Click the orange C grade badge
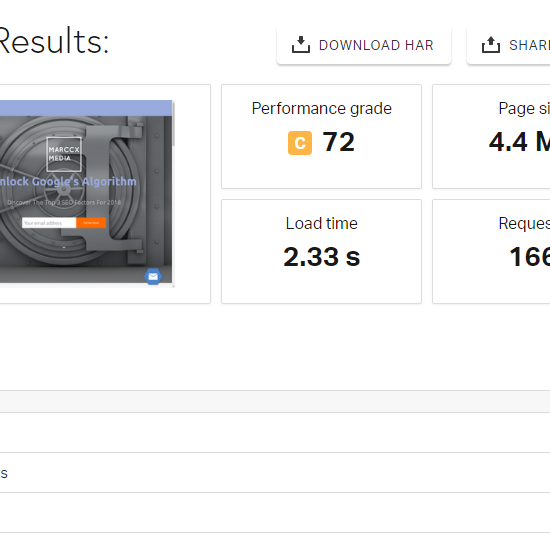 click(300, 143)
